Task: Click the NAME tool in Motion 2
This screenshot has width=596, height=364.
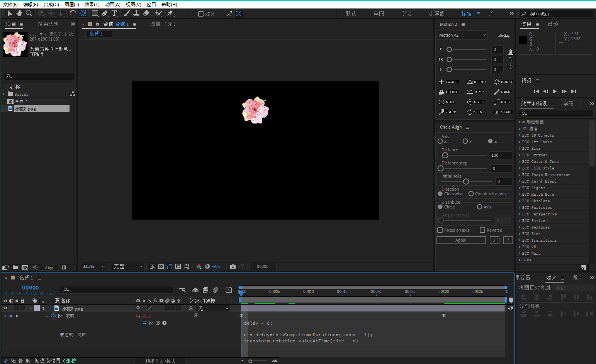Action: coord(503,92)
